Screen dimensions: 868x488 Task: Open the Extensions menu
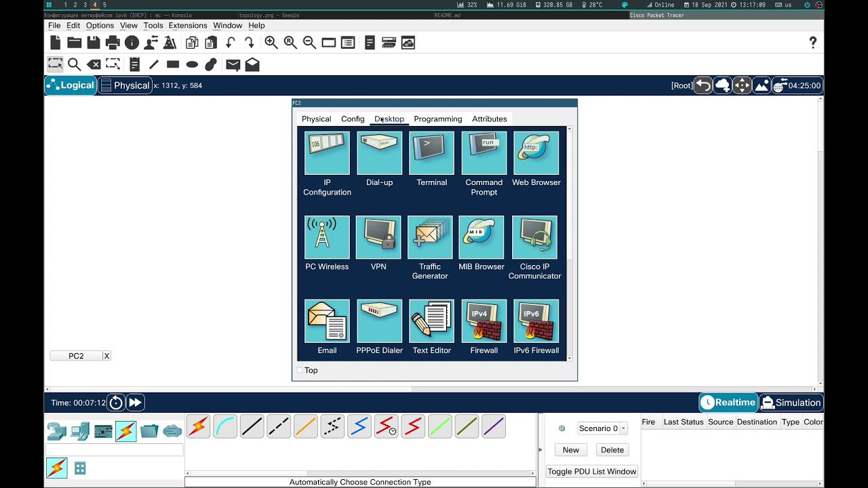[x=188, y=25]
